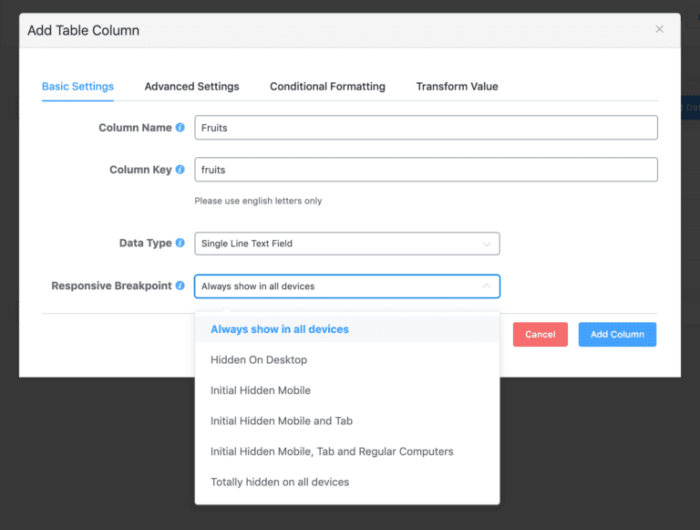Open the Conditional Formatting tab
The width and height of the screenshot is (700, 530).
pyautogui.click(x=327, y=87)
